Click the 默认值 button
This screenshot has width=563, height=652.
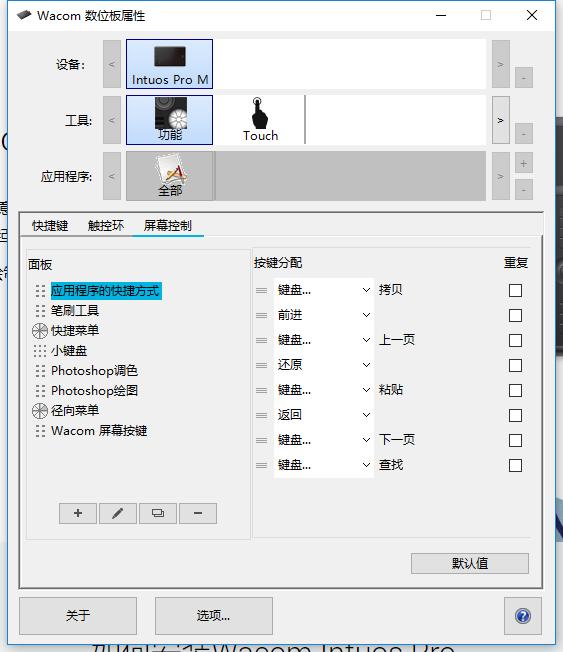470,563
